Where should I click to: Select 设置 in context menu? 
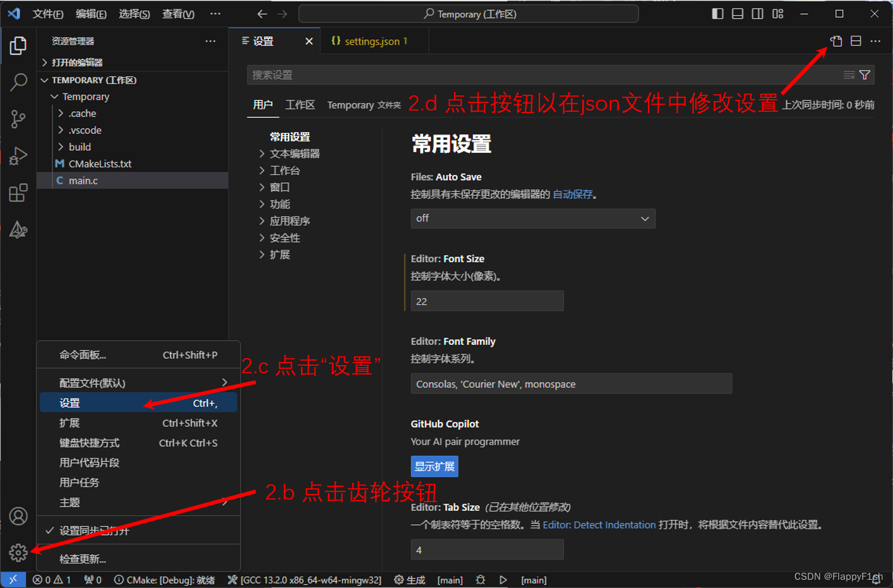pos(138,403)
